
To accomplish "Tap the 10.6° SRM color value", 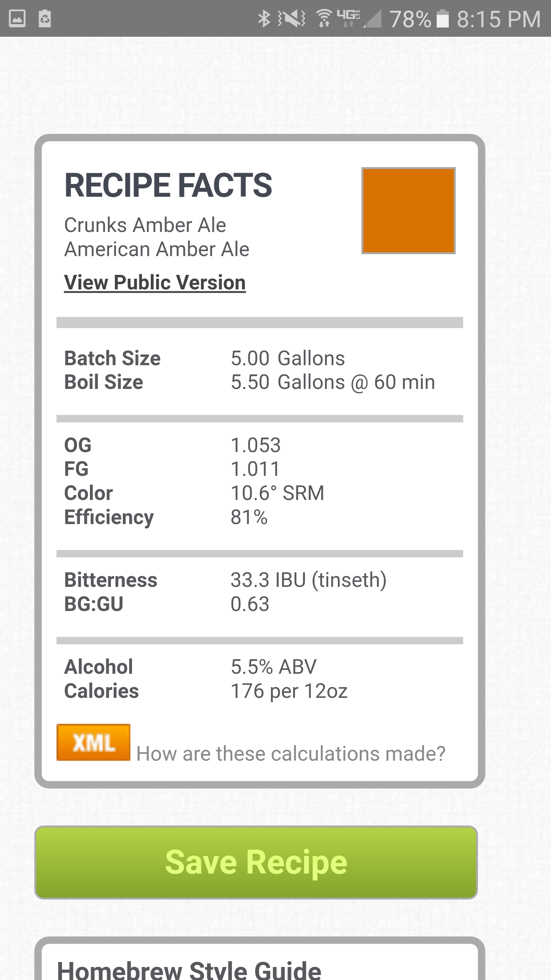I will coord(277,493).
